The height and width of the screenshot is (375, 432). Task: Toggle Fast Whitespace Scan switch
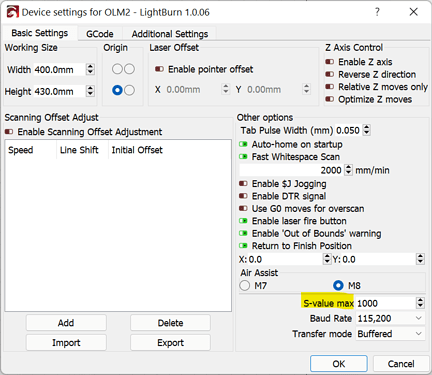pos(243,157)
